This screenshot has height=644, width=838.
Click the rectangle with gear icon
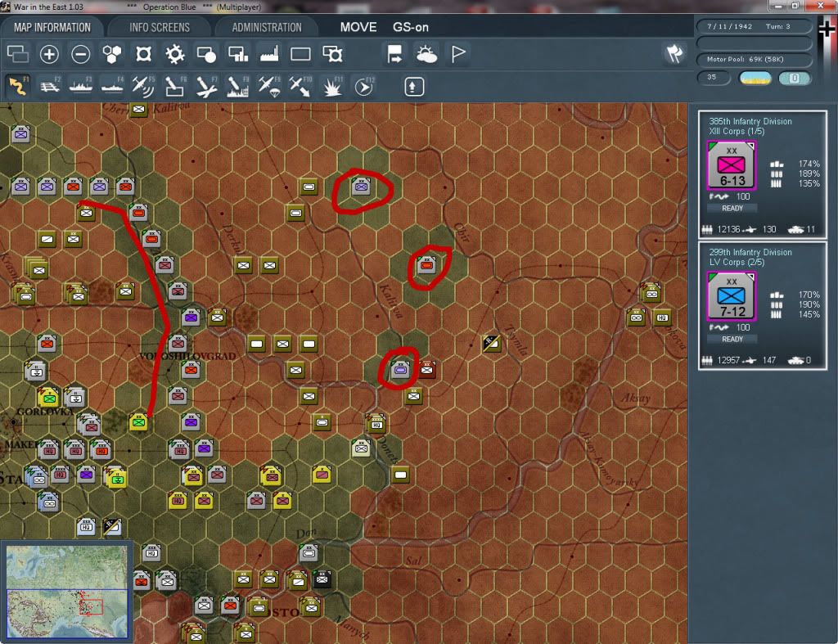coord(332,54)
